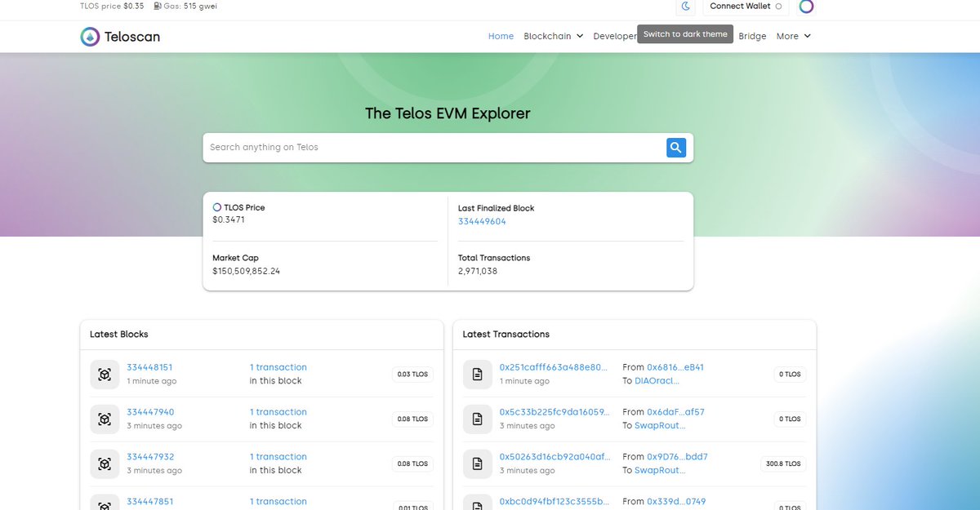Open sender address 0x6daF…af57

[x=675, y=412]
